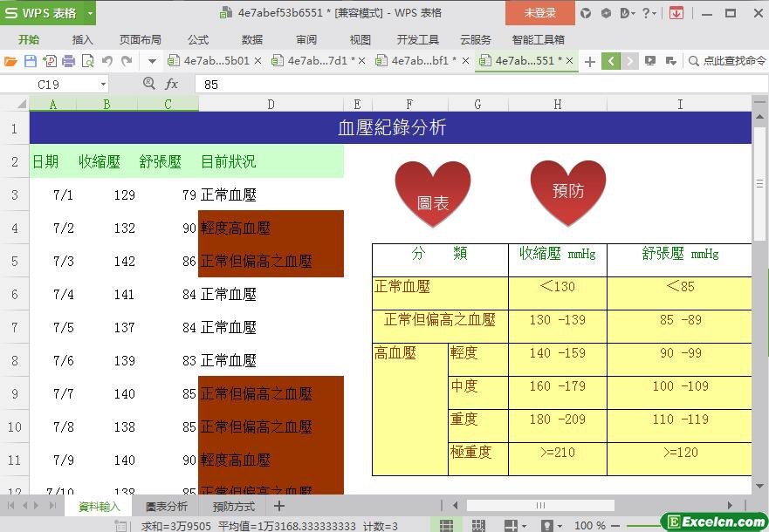Screen dimensions: 769x532
Task: Click the 100 % zoom level
Action: pos(589,526)
